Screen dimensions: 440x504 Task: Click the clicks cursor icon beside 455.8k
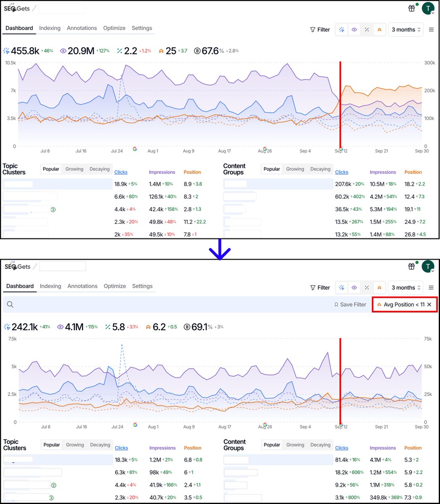[x=6, y=51]
